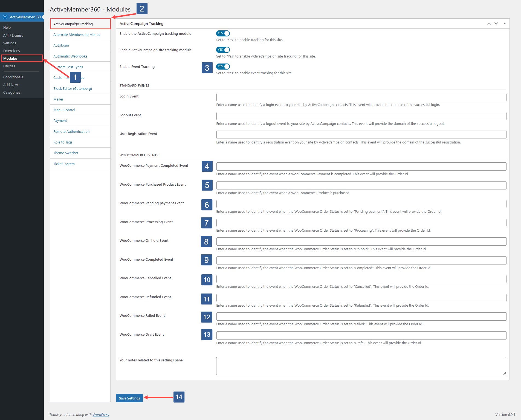Open Utilities from the ActiveMember360 menu
This screenshot has width=521, height=420.
9,66
